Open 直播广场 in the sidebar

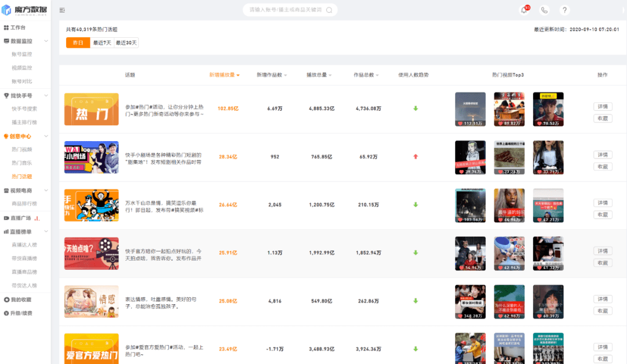[21, 218]
